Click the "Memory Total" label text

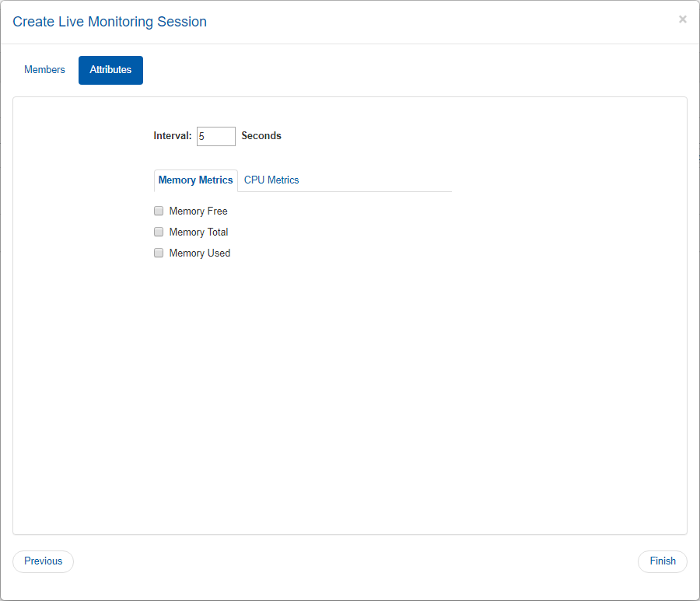click(x=198, y=232)
